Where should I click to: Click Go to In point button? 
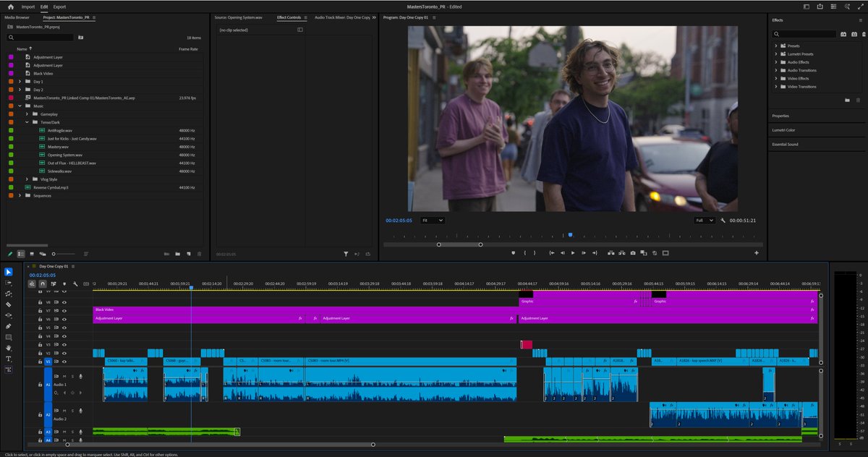pyautogui.click(x=551, y=253)
